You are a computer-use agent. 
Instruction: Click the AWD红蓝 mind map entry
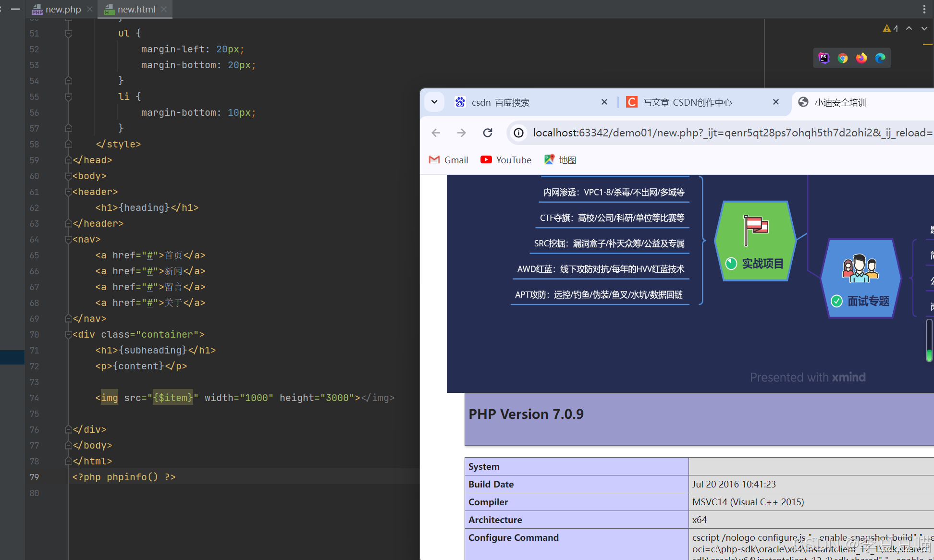[x=601, y=268]
